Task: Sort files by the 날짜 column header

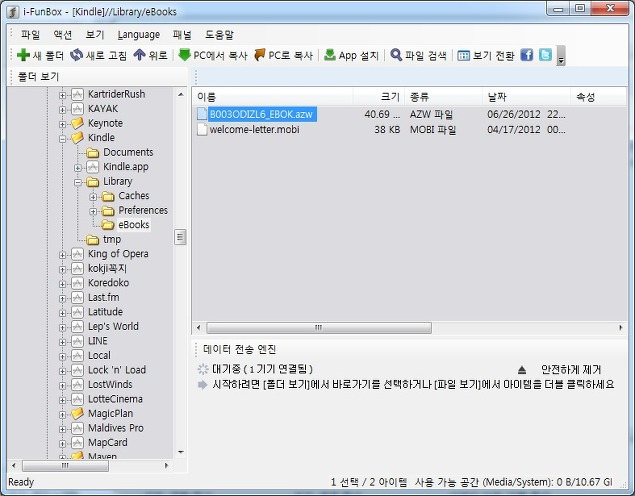Action: pos(526,97)
